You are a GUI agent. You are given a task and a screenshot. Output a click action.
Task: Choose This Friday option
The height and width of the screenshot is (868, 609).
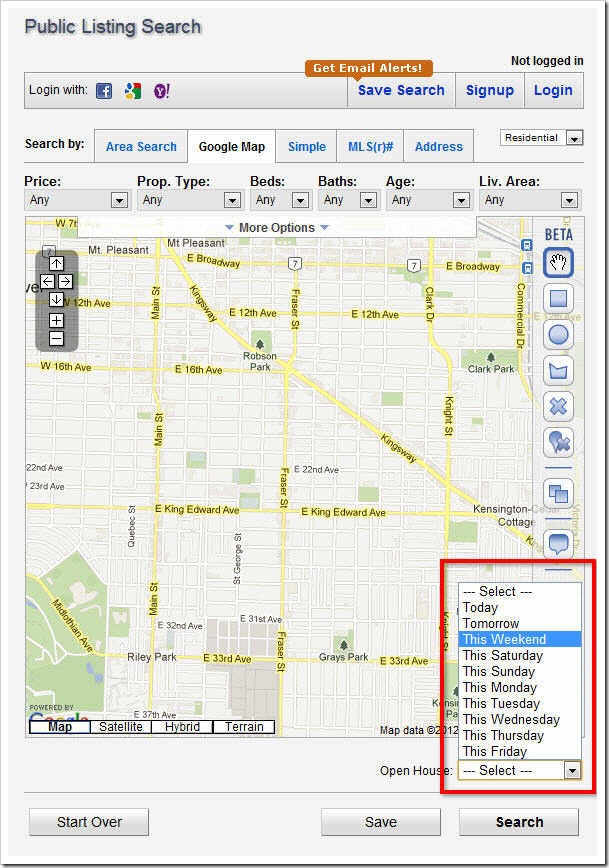520,752
